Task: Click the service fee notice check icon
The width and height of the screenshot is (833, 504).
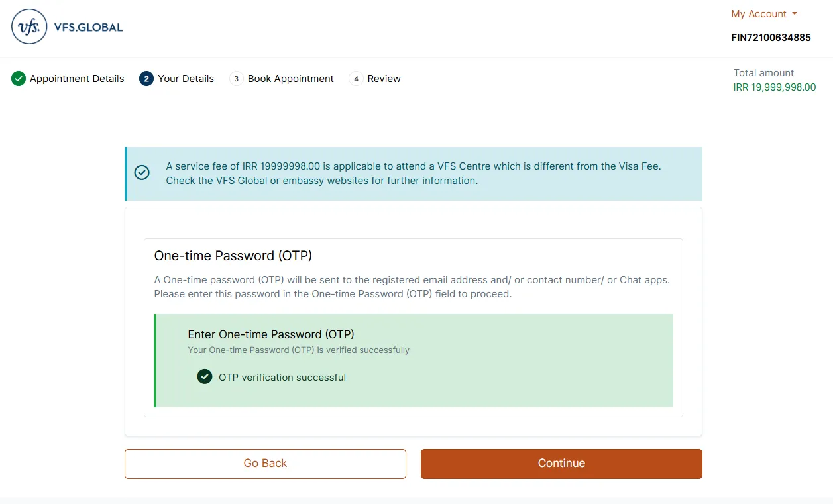Action: pyautogui.click(x=142, y=173)
